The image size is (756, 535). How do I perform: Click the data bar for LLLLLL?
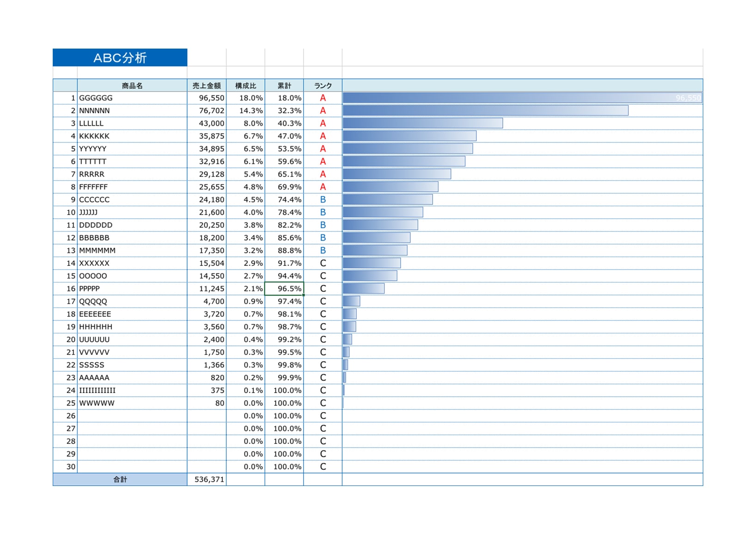tap(423, 123)
